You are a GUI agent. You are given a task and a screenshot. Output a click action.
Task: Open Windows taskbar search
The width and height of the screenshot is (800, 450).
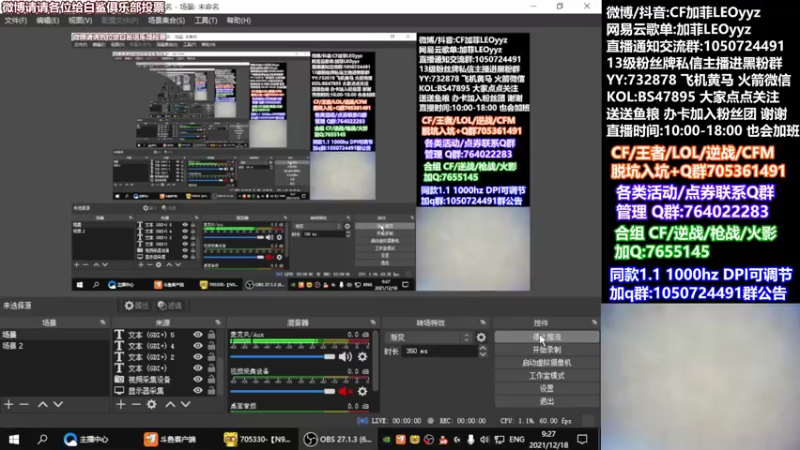(43, 439)
